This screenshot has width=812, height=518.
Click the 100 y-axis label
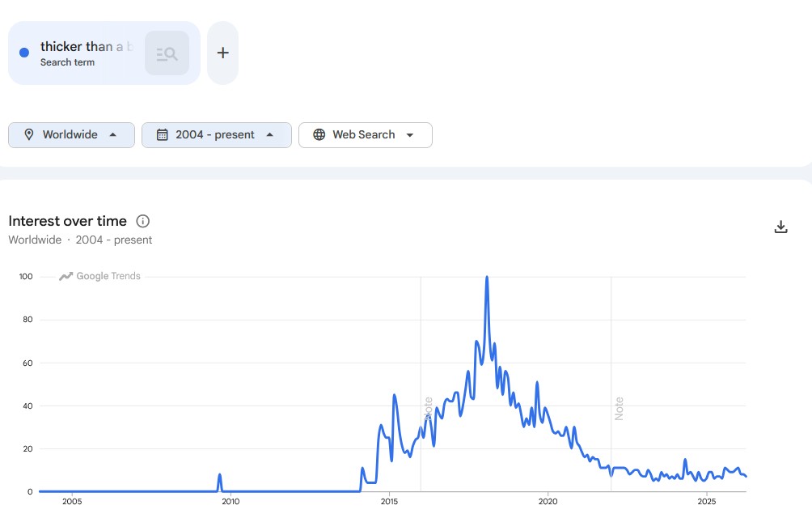click(x=26, y=277)
